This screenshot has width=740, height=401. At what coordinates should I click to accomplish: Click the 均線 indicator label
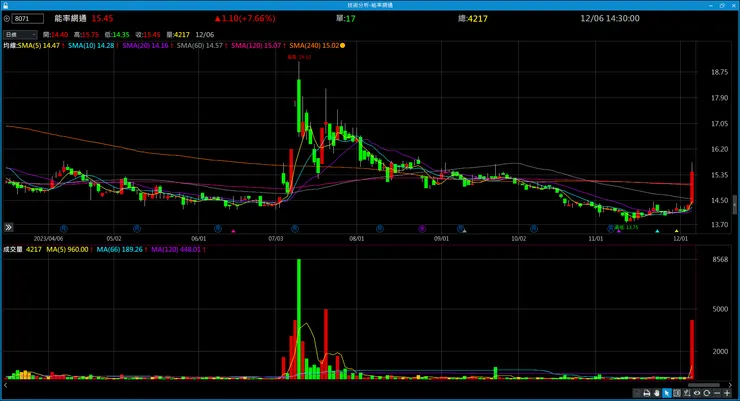pos(9,46)
